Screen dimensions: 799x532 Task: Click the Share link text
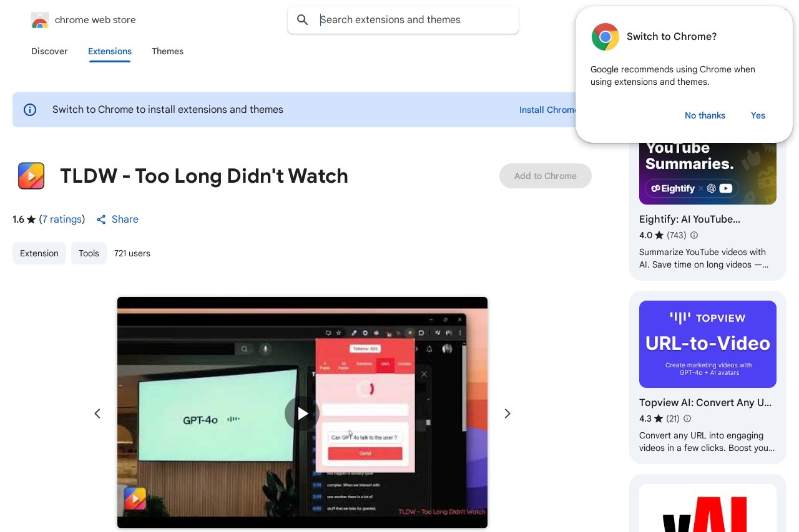click(x=125, y=220)
